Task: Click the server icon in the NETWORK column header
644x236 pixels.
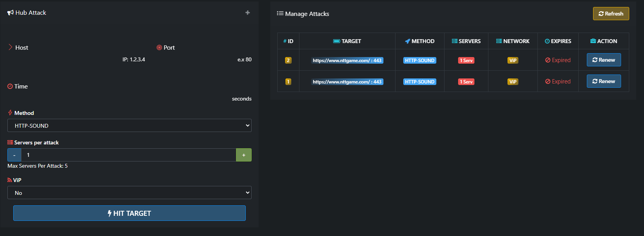Action: tap(499, 41)
